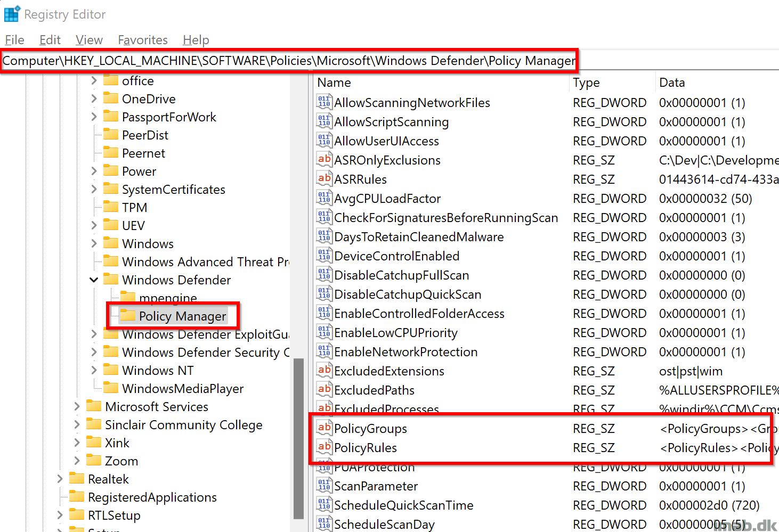The height and width of the screenshot is (532, 779).
Task: Click the RegisteredApplications folder icon
Action: pyautogui.click(x=77, y=496)
